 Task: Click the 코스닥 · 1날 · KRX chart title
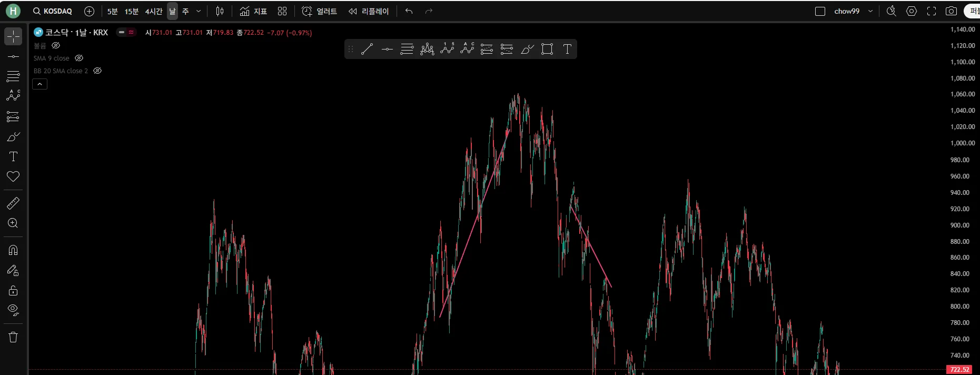point(76,33)
